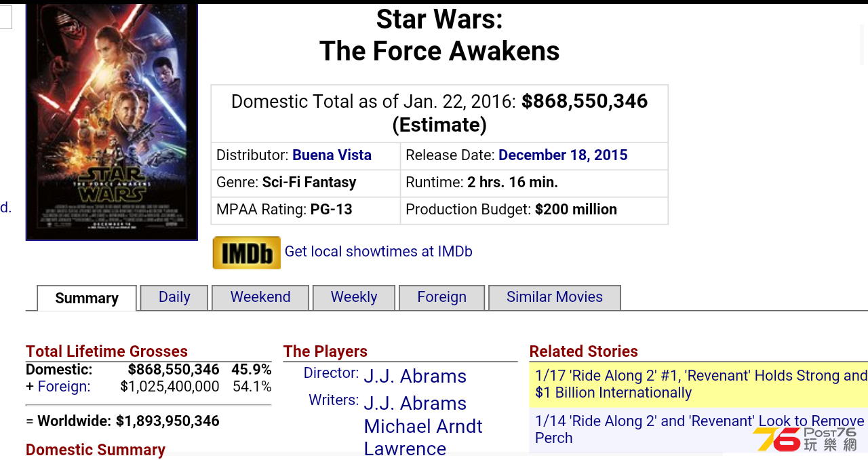Click the Director label link
This screenshot has height=460, width=868.
(x=331, y=373)
